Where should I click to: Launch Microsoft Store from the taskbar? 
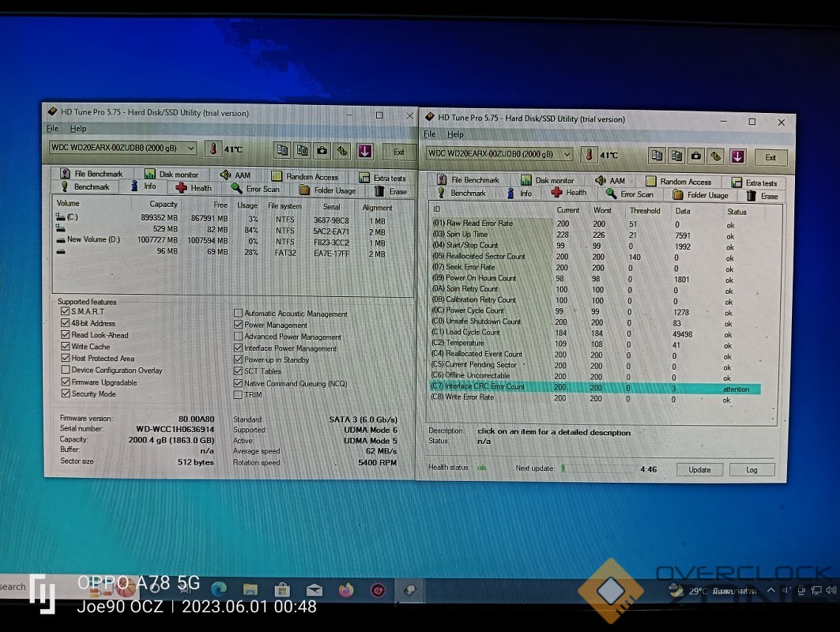click(x=282, y=590)
